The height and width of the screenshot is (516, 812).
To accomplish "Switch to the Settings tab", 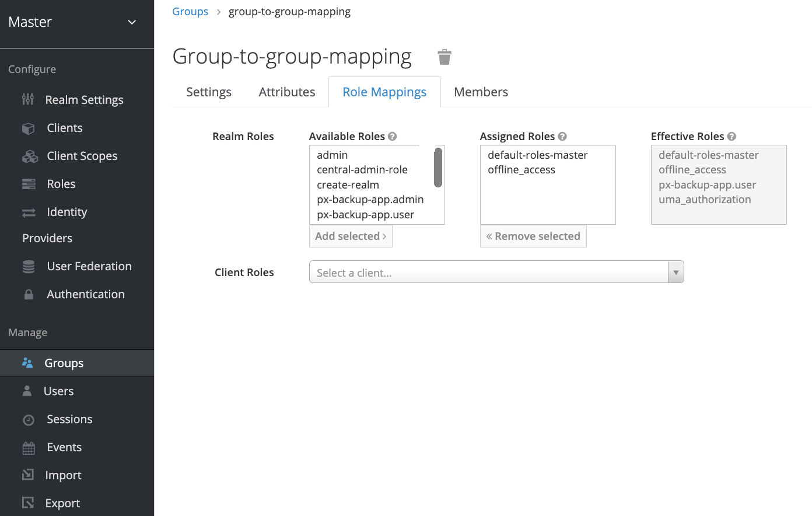I will tap(208, 92).
